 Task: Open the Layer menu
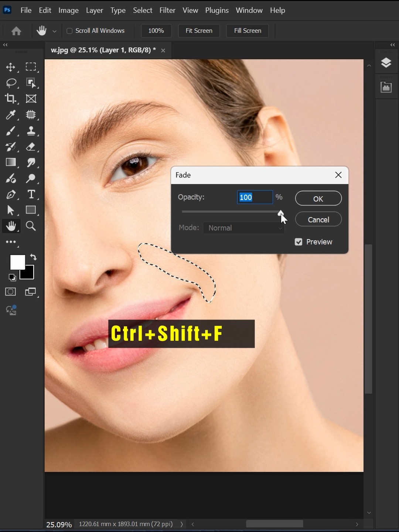95,10
